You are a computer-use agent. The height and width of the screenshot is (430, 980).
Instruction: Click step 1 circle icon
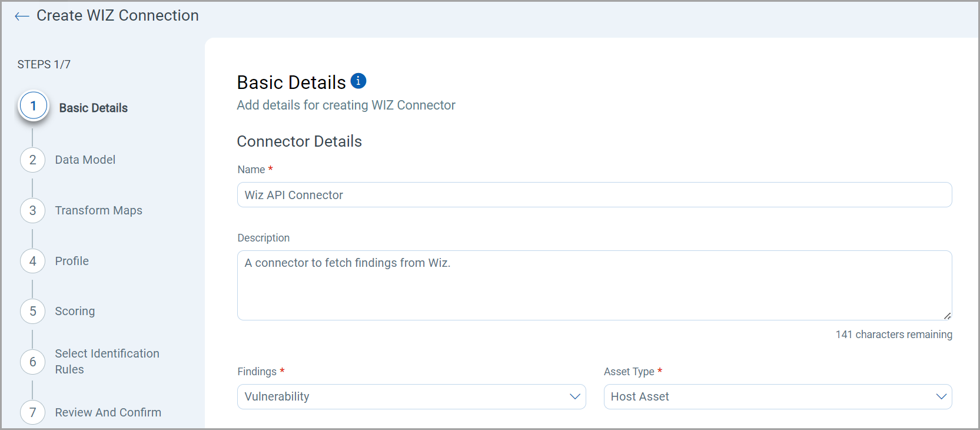coord(34,106)
